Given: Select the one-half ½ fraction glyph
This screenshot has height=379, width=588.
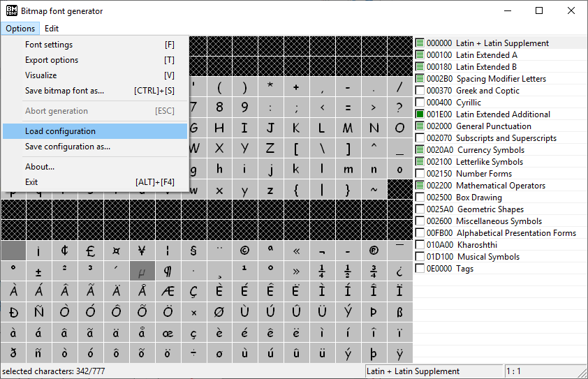Looking at the screenshot, I should (348, 271).
